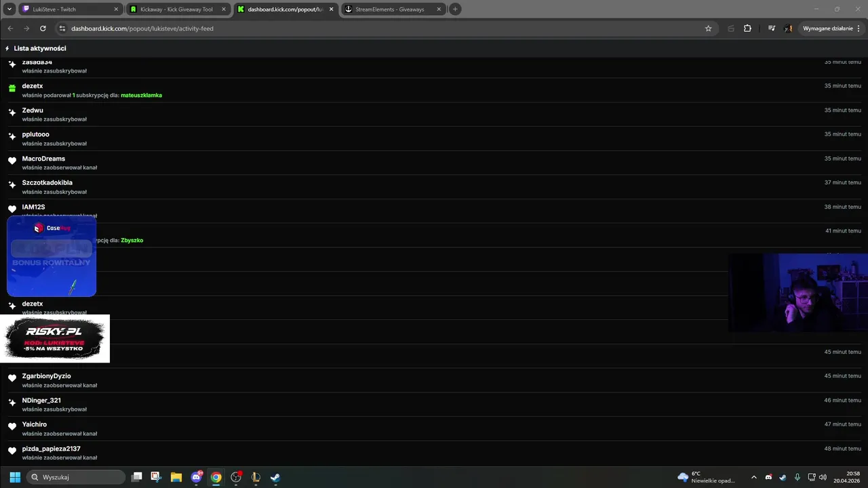The image size is (868, 488).
Task: Click the 41 minut temu timestamp
Action: pos(843,231)
